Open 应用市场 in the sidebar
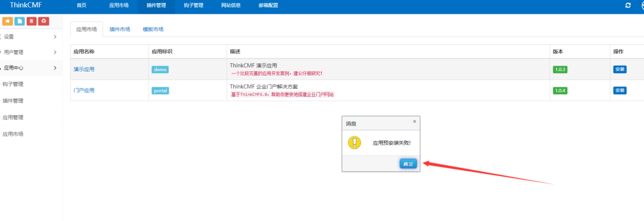This screenshot has width=644, height=221. click(x=13, y=134)
